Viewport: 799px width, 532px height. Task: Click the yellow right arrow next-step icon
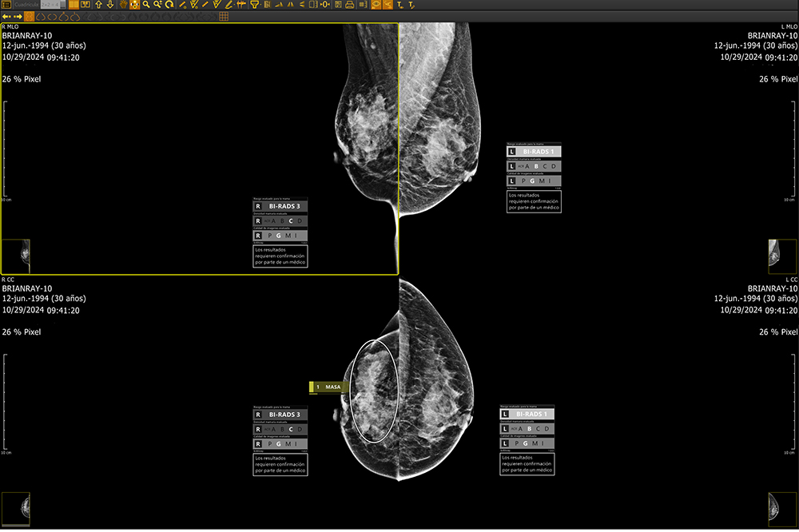17,16
